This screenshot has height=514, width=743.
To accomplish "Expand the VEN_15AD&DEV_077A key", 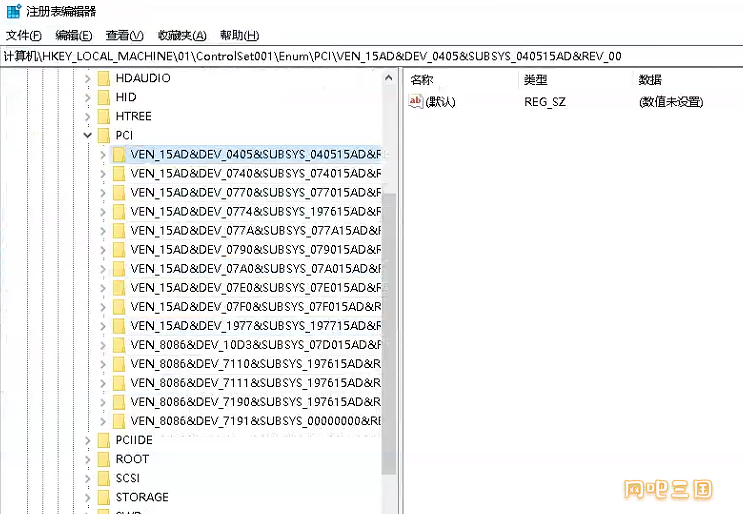I will click(103, 231).
